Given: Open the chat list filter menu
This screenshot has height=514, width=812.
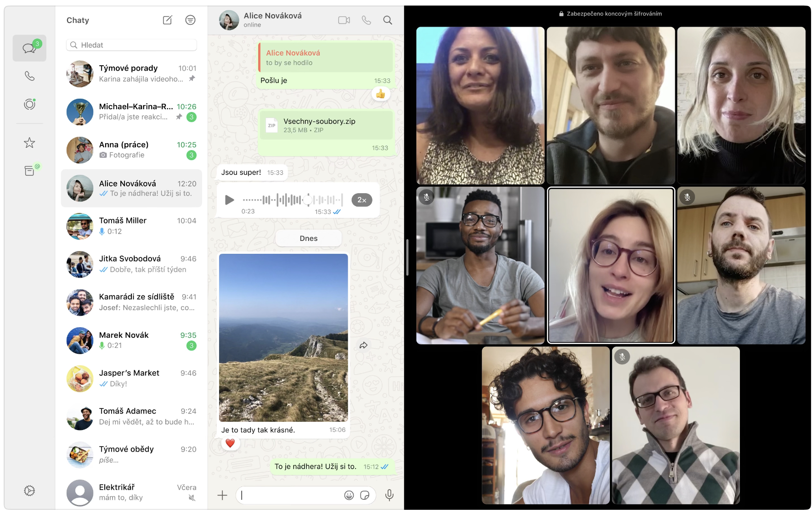Looking at the screenshot, I should 190,20.
